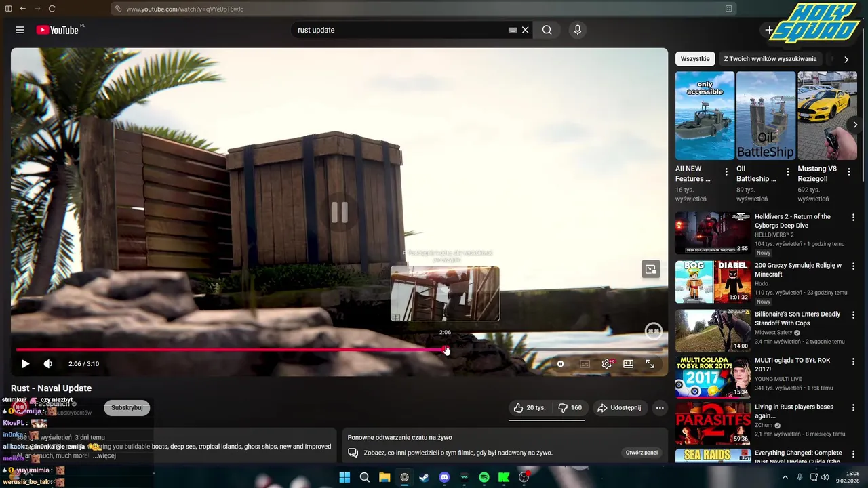Click the 2017 MULTI video thumbnail

(x=713, y=376)
